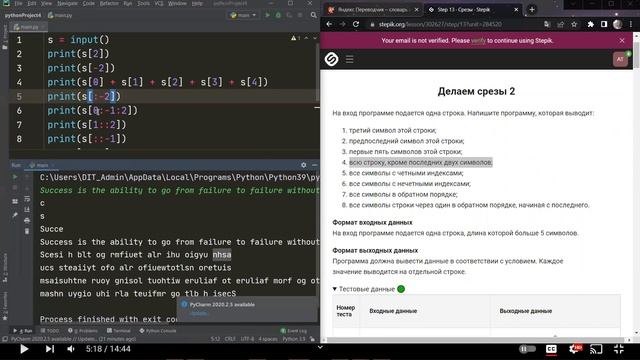Play the paused YouTube video
The width and height of the screenshot is (640, 360).
[x=24, y=349]
